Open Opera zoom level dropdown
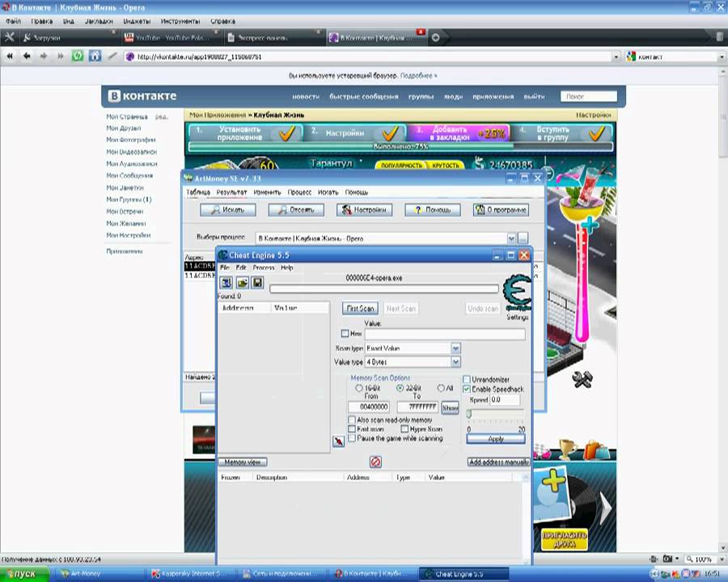Image resolution: width=728 pixels, height=582 pixels. [722, 559]
